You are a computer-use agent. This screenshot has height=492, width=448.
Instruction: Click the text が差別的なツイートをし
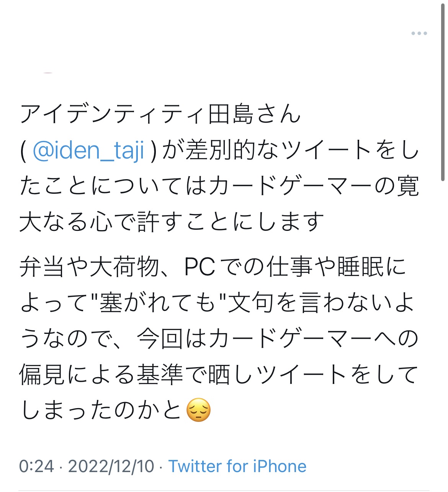pos(291,150)
